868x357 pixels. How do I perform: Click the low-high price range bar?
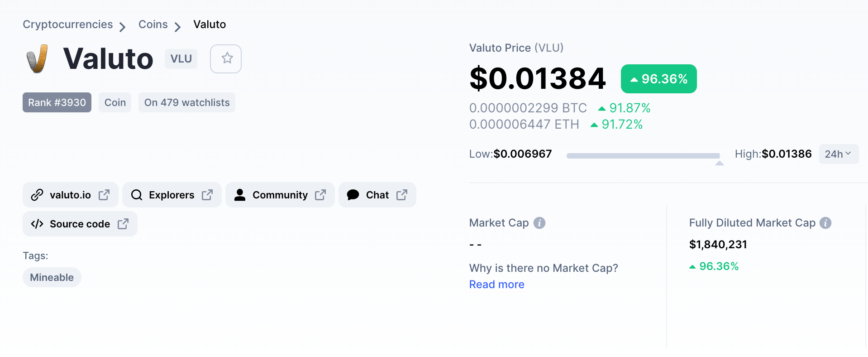click(643, 155)
